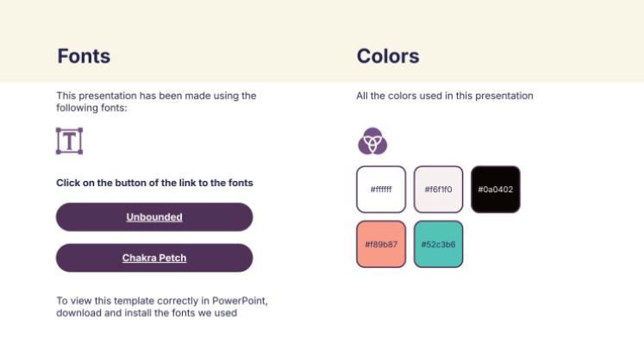
Task: Click the Colors heading
Action: (x=388, y=56)
